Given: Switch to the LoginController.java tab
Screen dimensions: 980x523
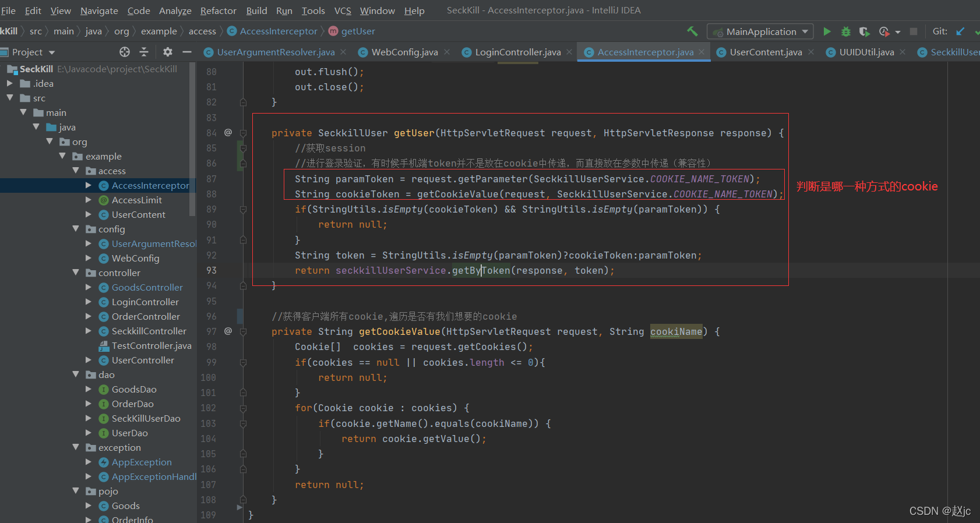Looking at the screenshot, I should pos(518,52).
